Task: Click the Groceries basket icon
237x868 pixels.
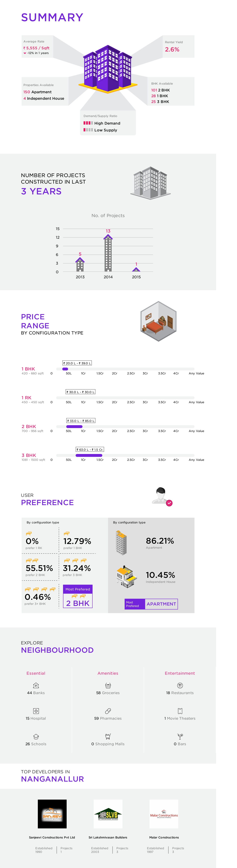Action: click(108, 685)
